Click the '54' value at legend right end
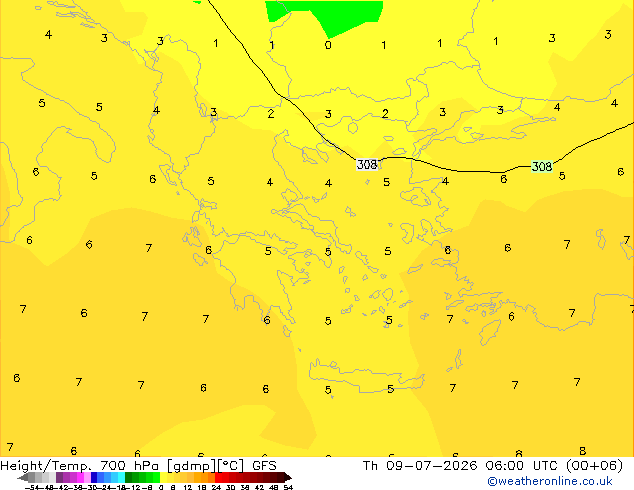 pos(288,487)
